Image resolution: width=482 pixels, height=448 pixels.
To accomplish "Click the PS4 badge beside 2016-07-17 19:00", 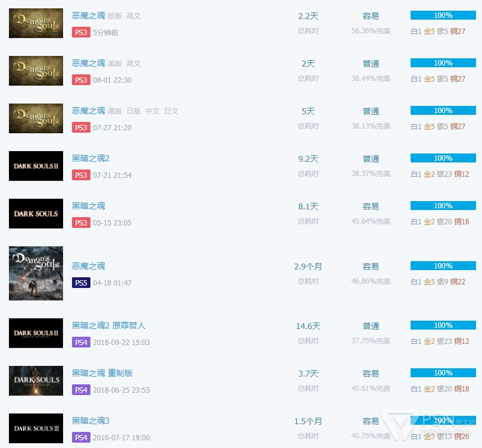I will point(81,437).
